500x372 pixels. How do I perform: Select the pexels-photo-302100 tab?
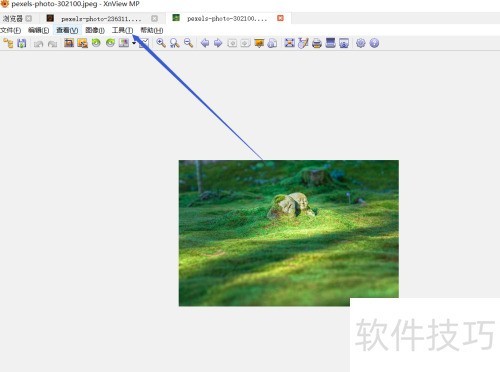[227, 19]
